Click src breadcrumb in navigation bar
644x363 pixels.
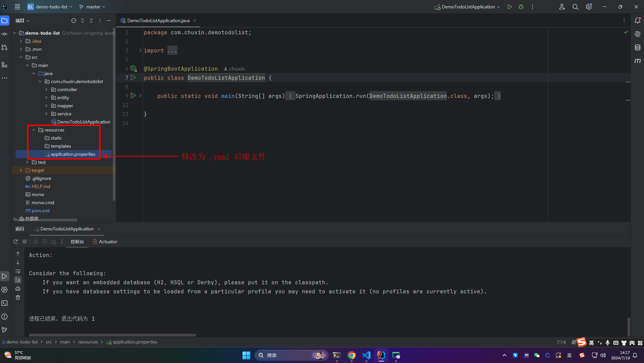49,342
